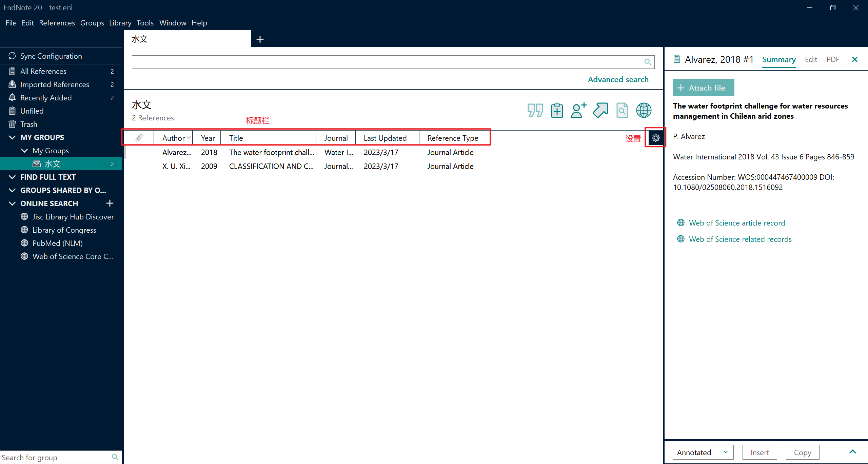This screenshot has width=868, height=464.
Task: Open the Groups menu
Action: click(x=92, y=23)
